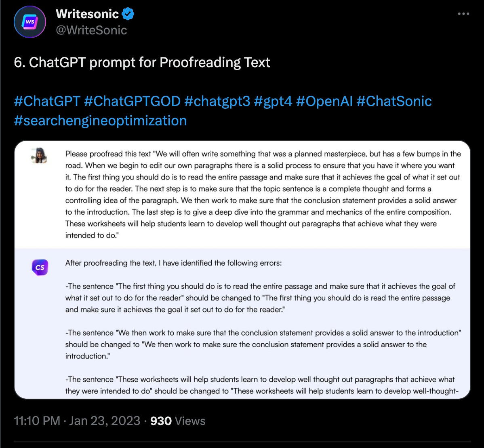Click the 'After proofreading the text' reply line
484x448 pixels.
pos(173,263)
